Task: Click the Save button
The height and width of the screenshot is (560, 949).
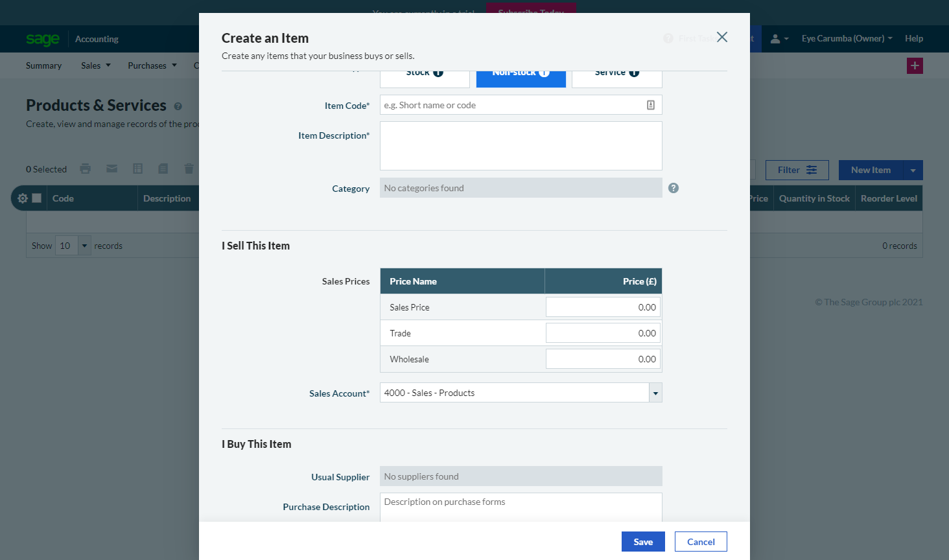Action: click(642, 542)
